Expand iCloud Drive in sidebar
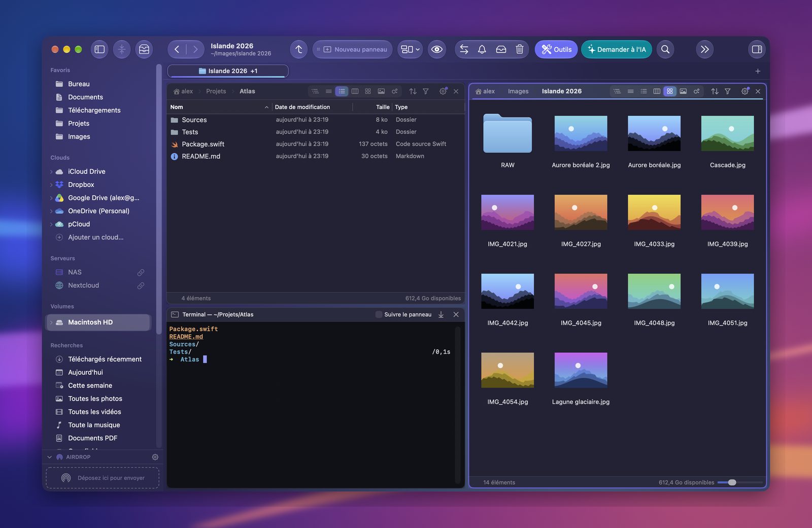812x528 pixels. click(x=51, y=172)
